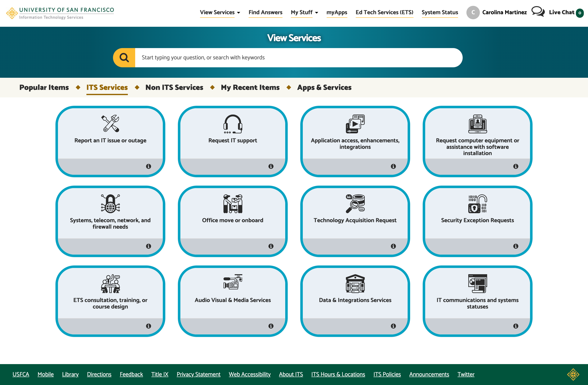Click the padlock globe icon for Systems, telecom
Screen dimensions: 588x385
click(110, 204)
